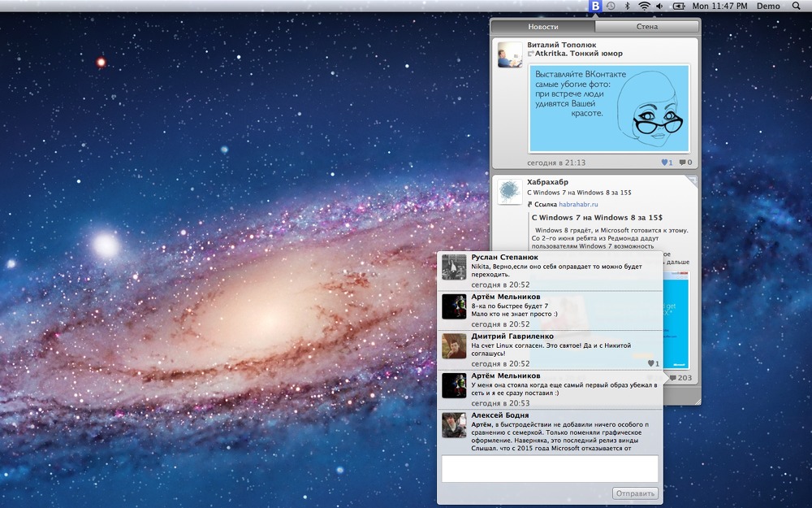812x508 pixels.
Task: Click Артём's avatar beside "8-ка по быстрее" comment
Action: coord(454,306)
